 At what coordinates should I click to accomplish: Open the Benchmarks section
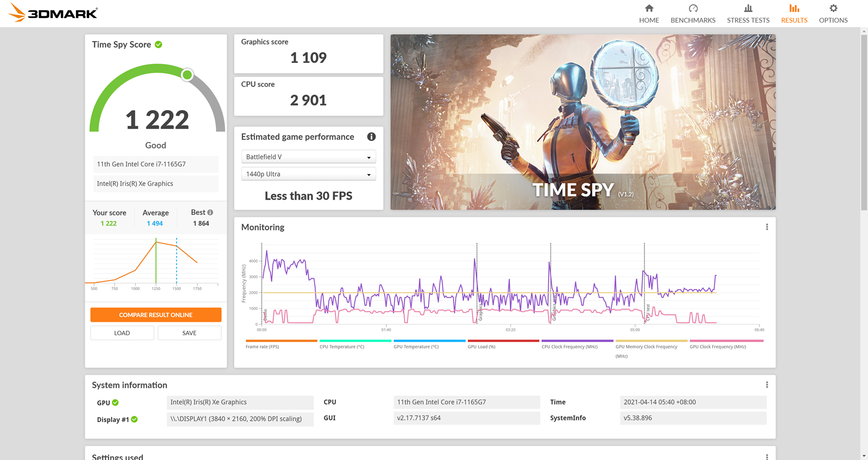(693, 14)
